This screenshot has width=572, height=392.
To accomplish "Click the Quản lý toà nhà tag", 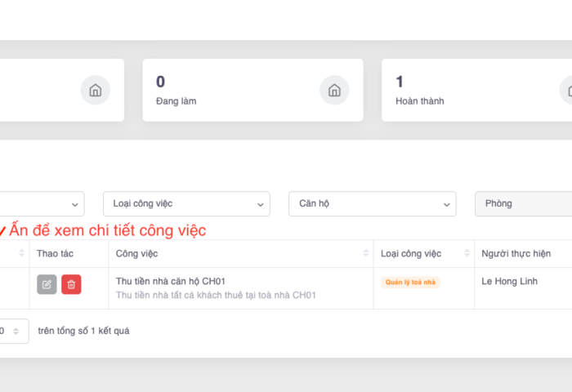I will click(410, 283).
